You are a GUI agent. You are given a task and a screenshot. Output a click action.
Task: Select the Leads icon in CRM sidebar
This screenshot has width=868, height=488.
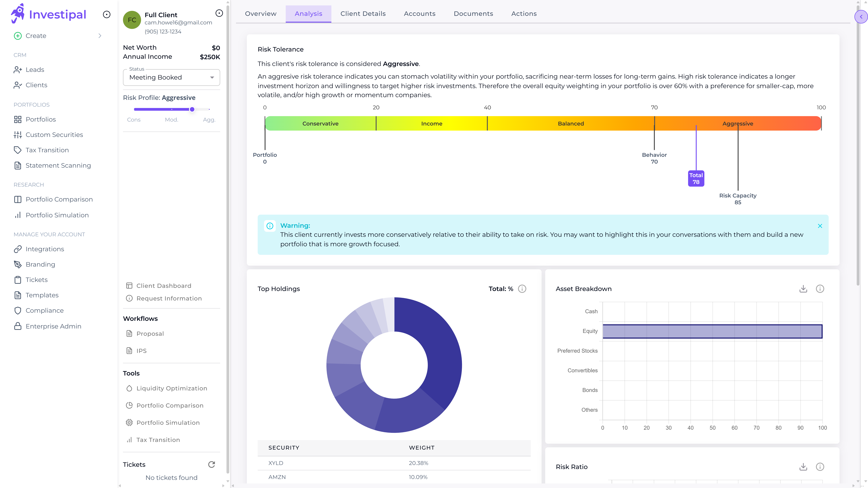[18, 69]
